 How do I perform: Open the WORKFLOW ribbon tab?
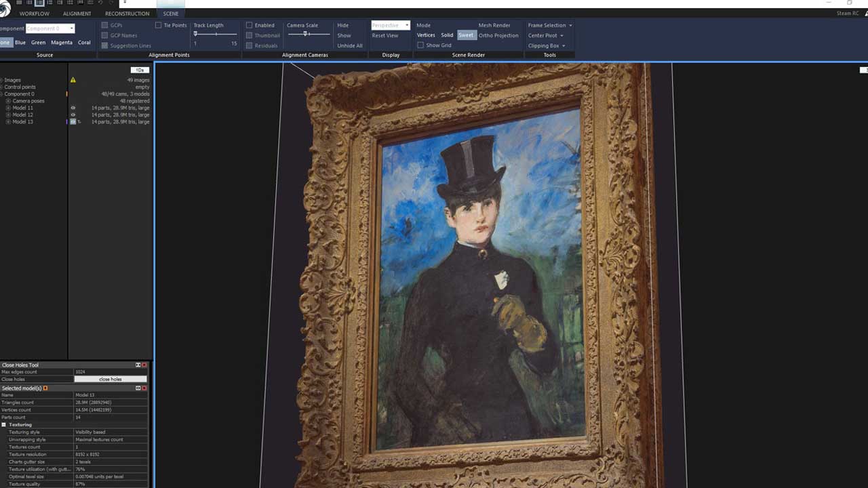coord(34,14)
